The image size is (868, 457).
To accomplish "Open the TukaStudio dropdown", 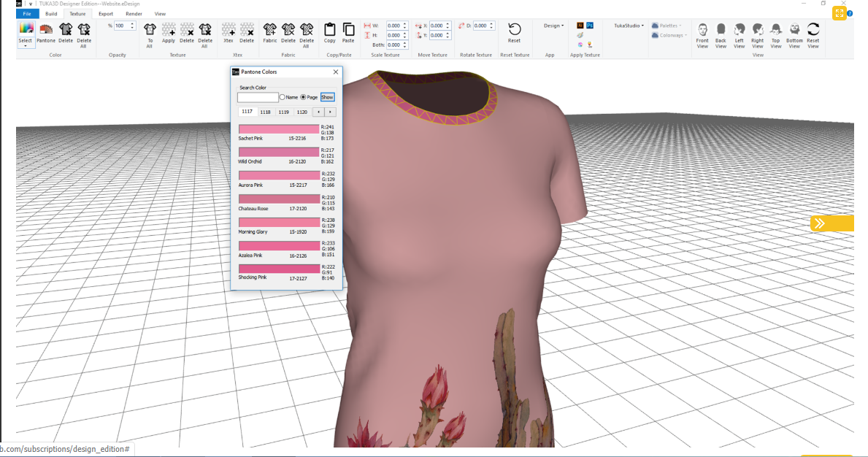I will coord(629,26).
